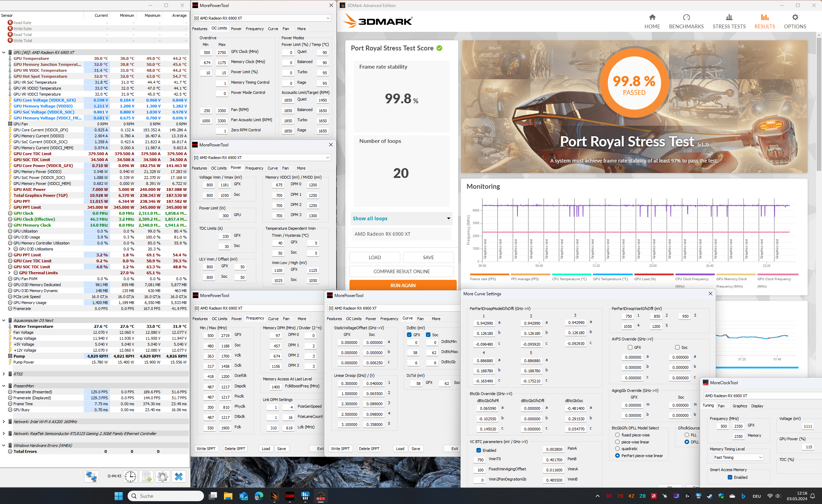
Task: Click the GFX Clock max field showing 2750
Action: (222, 53)
